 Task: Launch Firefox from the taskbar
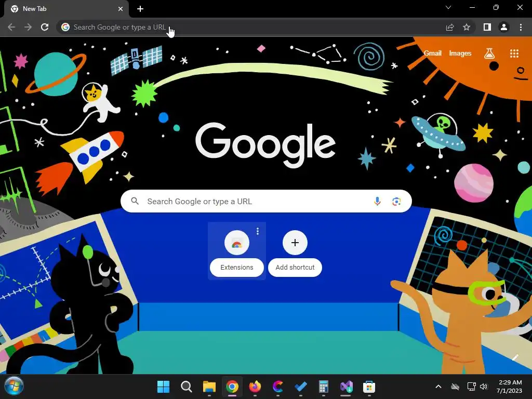(x=255, y=387)
